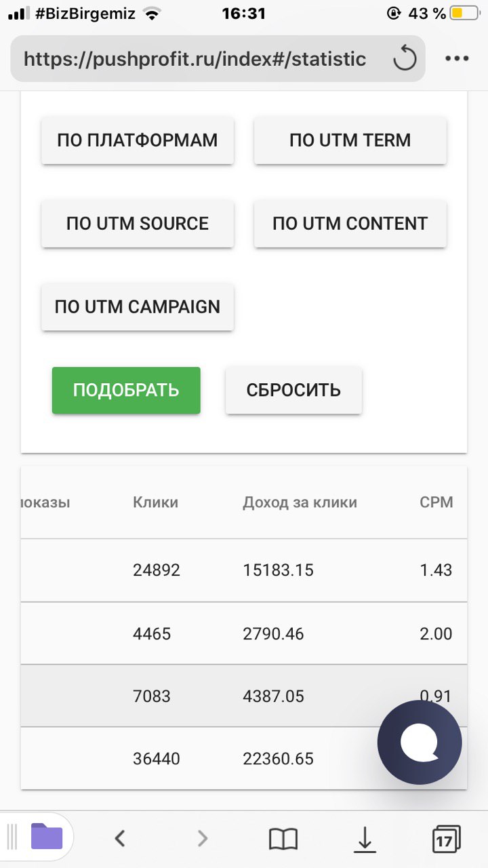Tap the page reload icon
Screen dimensions: 488x868
[405, 59]
